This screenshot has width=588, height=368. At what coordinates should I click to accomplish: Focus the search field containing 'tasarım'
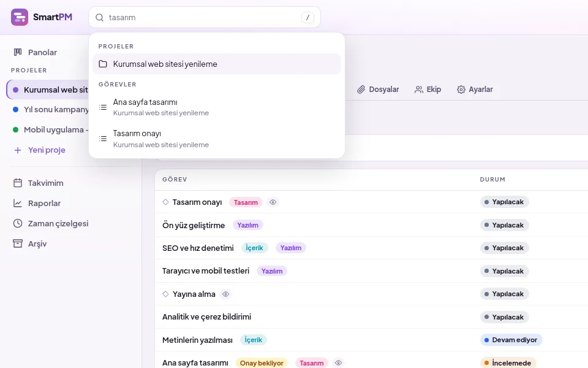205,17
